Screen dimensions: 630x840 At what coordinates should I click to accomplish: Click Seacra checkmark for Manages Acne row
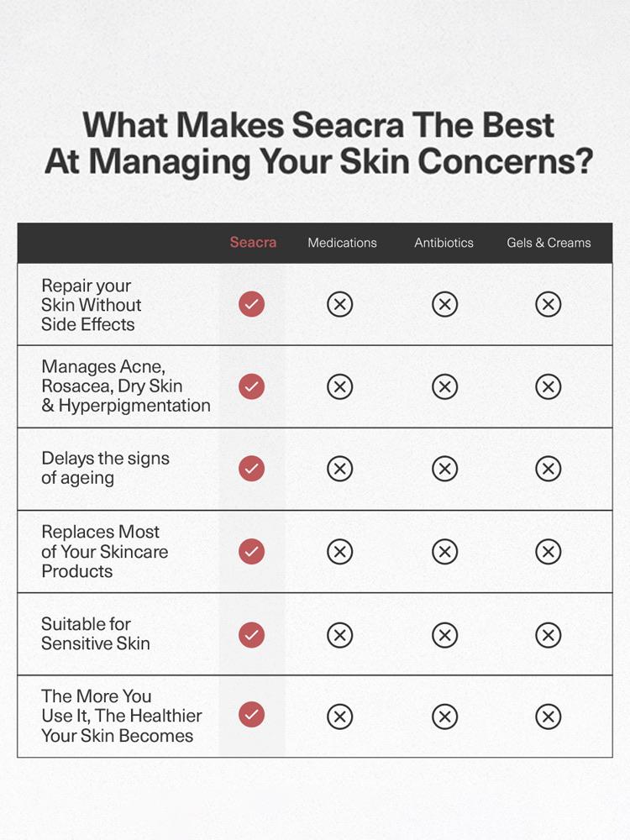click(x=251, y=386)
